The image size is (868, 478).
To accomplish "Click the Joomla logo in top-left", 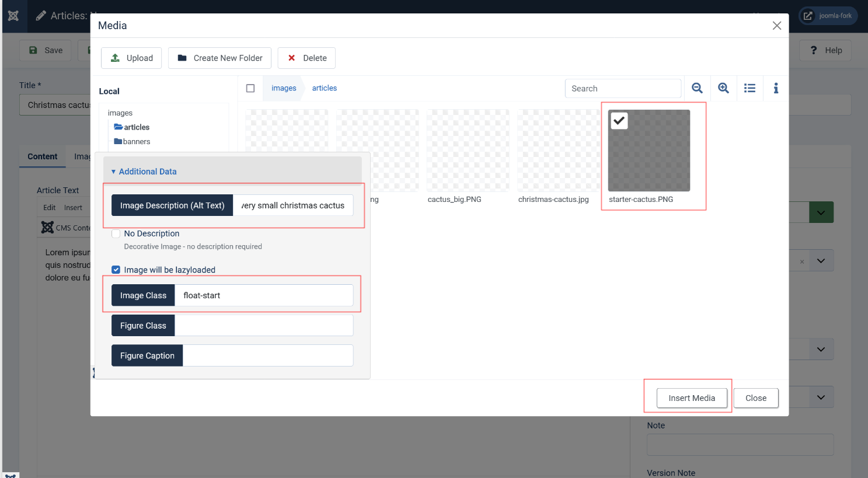I will [13, 16].
